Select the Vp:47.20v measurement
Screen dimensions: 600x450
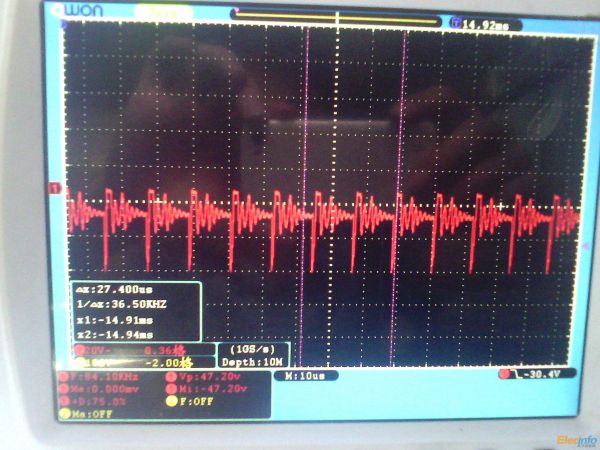[x=210, y=377]
